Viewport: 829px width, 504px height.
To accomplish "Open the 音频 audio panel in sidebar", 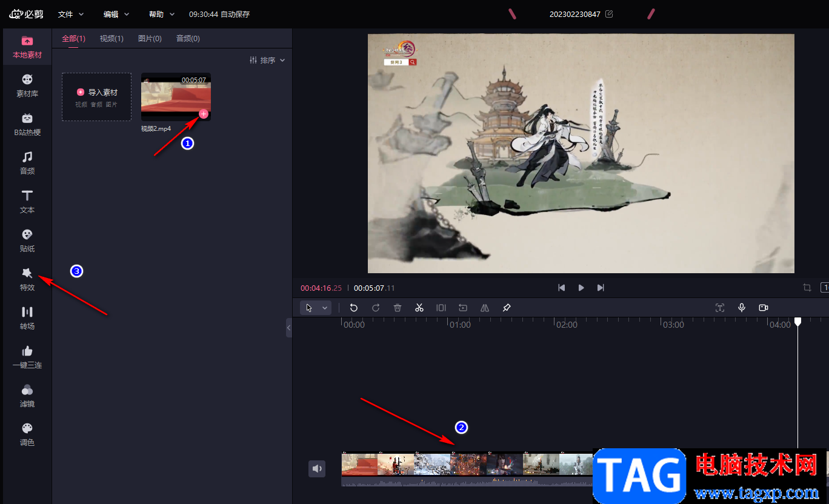I will pyautogui.click(x=27, y=164).
